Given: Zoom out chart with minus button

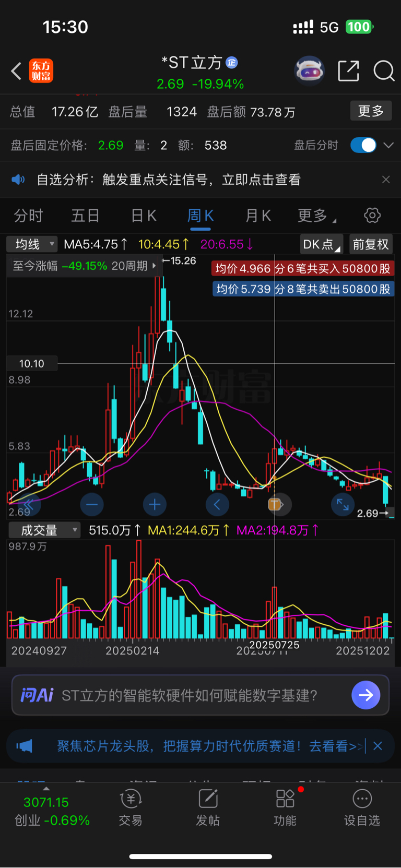Looking at the screenshot, I should (x=92, y=504).
